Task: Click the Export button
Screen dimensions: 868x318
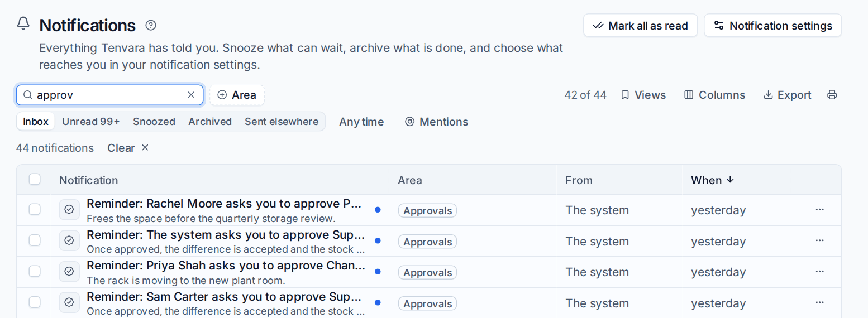Action: (788, 95)
